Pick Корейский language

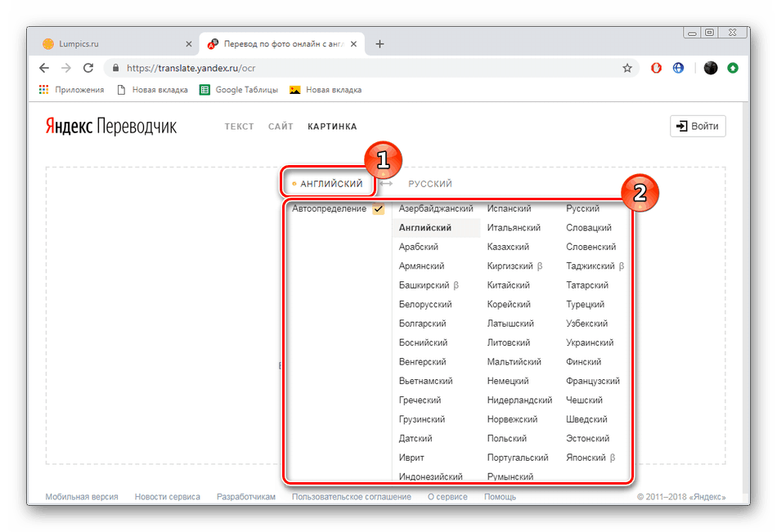coord(509,304)
